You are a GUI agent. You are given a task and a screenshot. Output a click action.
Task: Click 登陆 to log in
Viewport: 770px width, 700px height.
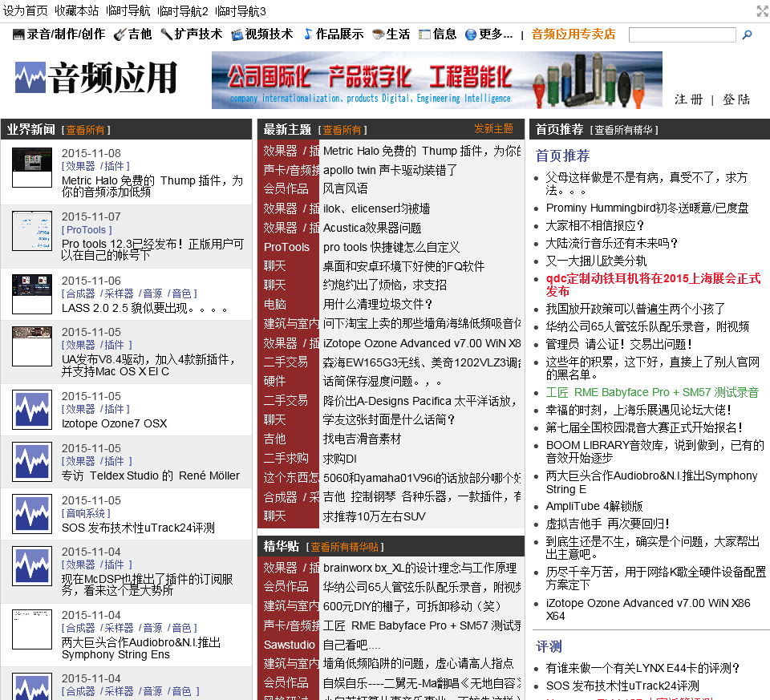tap(736, 99)
